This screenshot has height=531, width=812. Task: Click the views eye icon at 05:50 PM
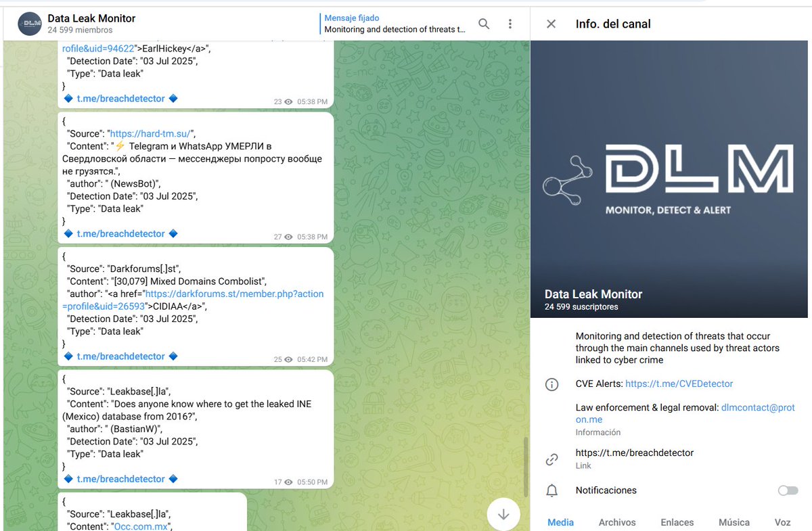(289, 482)
